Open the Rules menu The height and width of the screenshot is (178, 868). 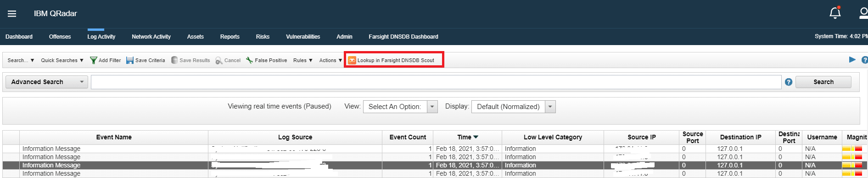point(303,60)
